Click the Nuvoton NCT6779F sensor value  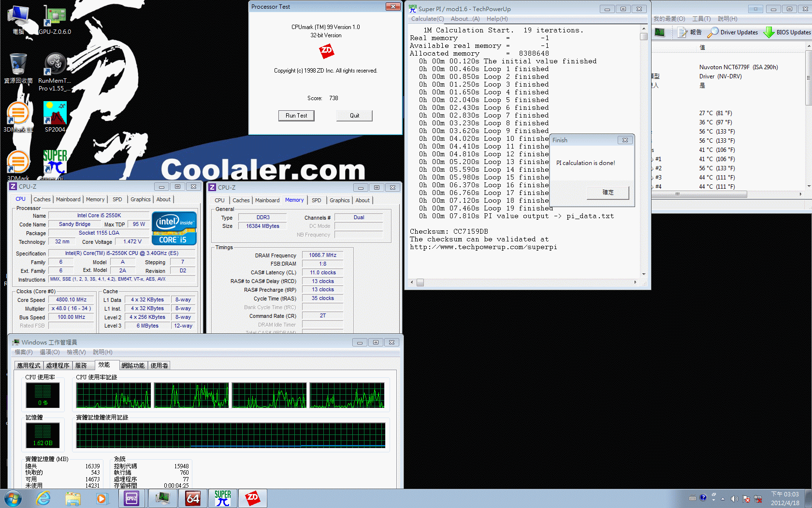(x=739, y=67)
